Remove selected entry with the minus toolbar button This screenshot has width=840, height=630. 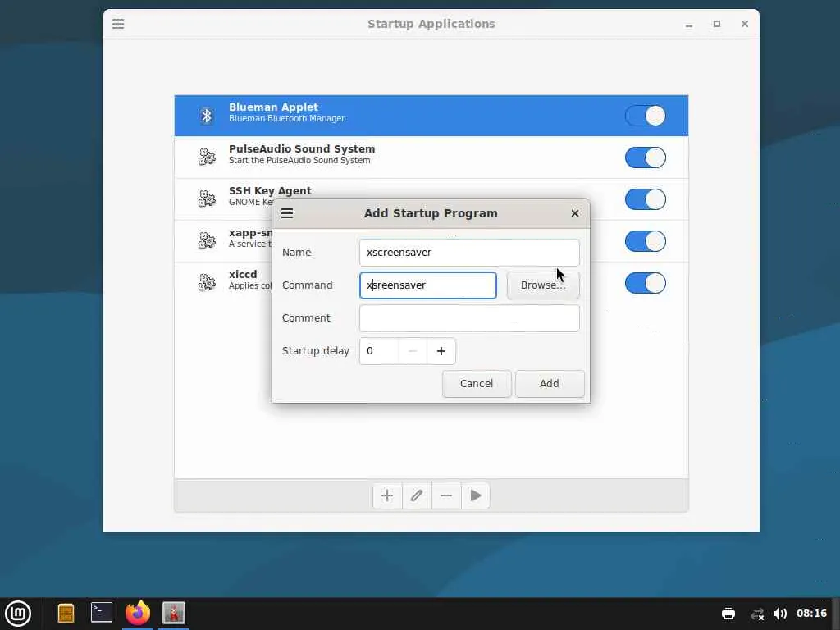tap(445, 495)
